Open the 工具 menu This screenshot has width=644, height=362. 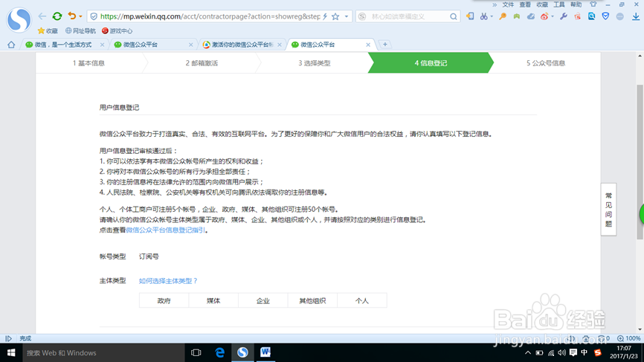[x=559, y=4]
